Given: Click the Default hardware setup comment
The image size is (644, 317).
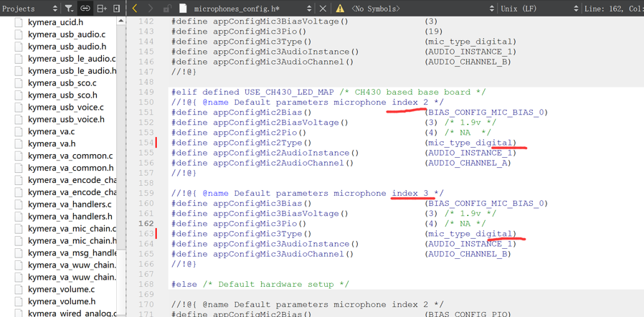Looking at the screenshot, I should pyautogui.click(x=276, y=284).
